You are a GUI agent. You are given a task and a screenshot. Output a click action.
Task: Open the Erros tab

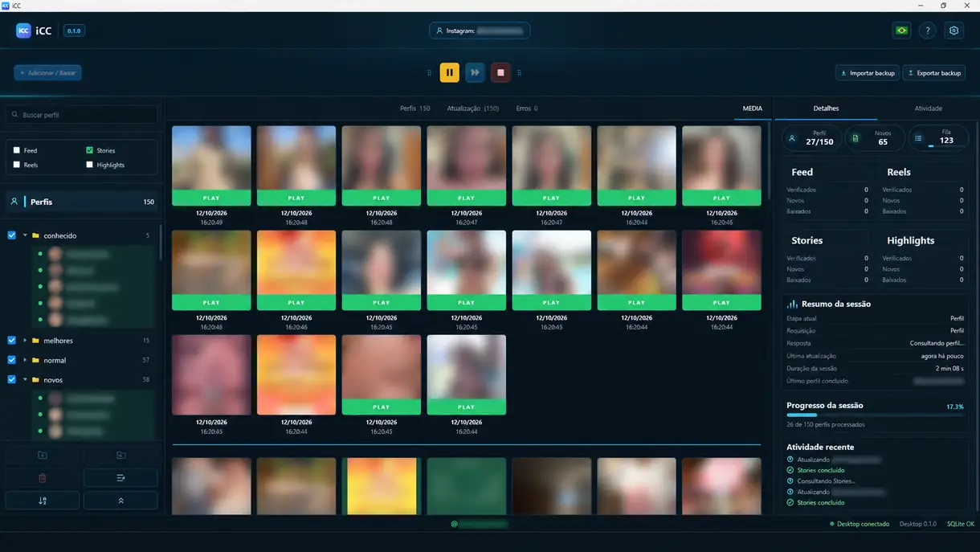pos(527,108)
